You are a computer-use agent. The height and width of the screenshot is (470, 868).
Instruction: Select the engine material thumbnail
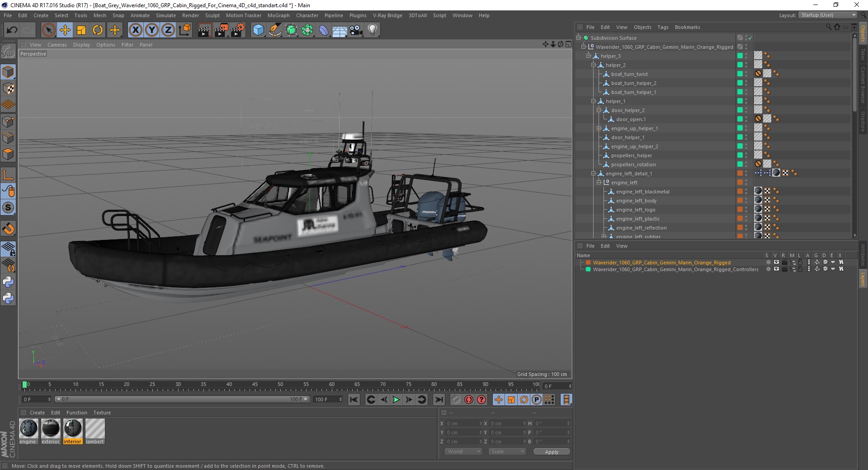tap(28, 428)
